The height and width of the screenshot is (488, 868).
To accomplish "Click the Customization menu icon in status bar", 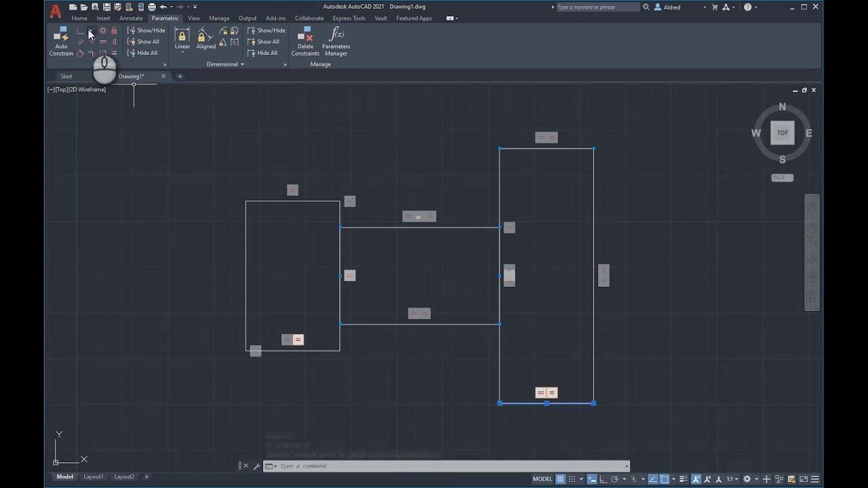I will coord(814,479).
